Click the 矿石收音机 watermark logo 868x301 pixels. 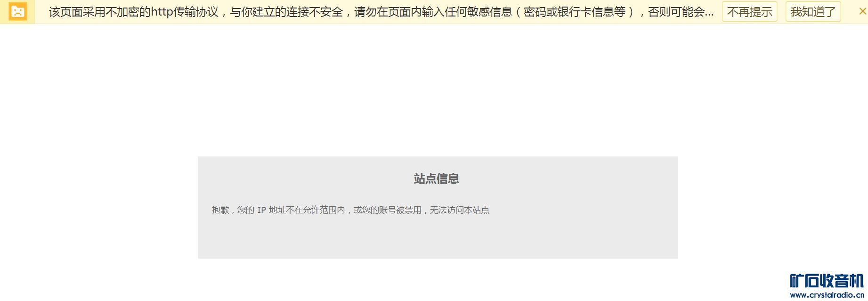click(827, 281)
